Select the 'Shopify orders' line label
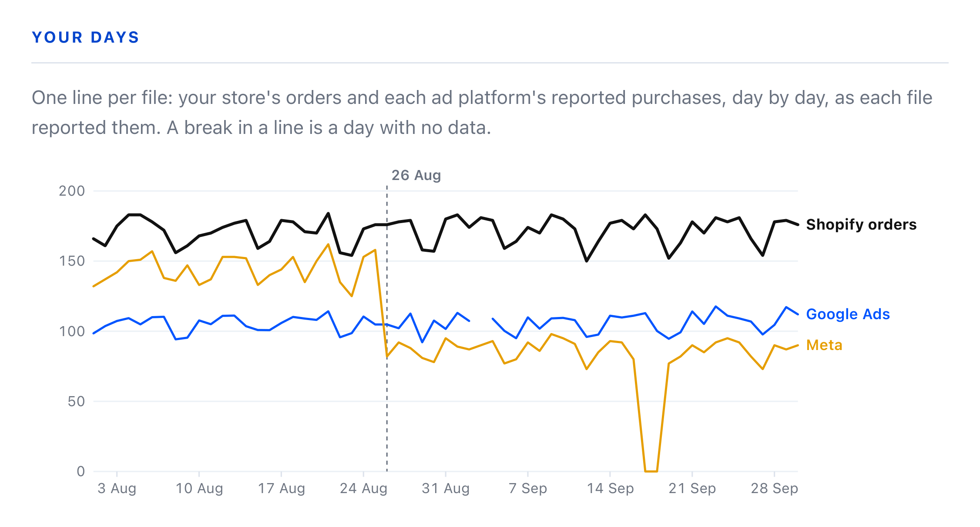This screenshot has height=527, width=980. (x=861, y=224)
